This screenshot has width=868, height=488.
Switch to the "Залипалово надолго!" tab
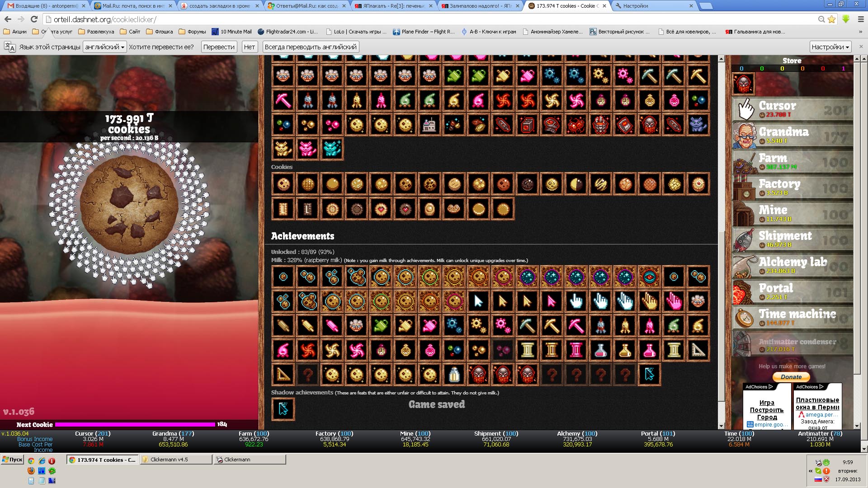point(480,6)
